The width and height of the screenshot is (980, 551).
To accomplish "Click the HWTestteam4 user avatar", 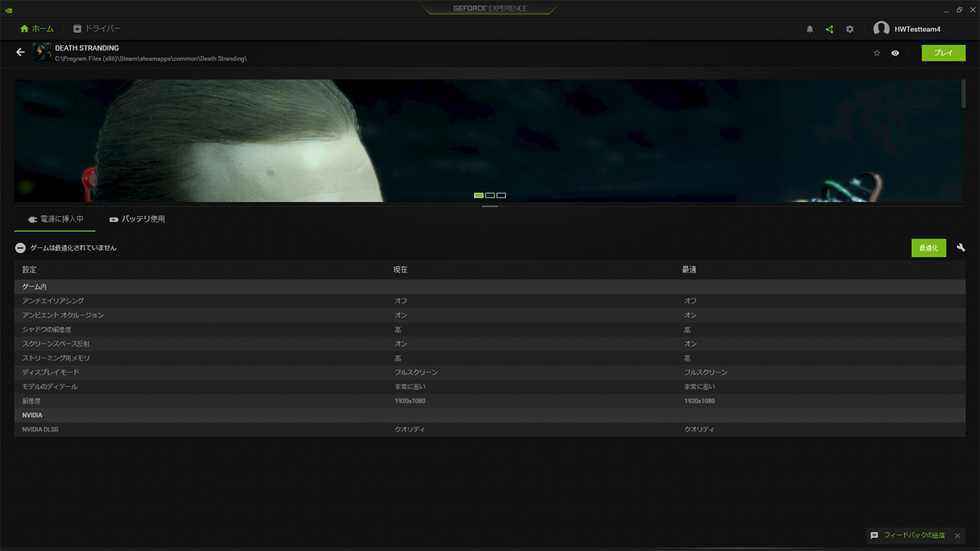I will pos(881,29).
